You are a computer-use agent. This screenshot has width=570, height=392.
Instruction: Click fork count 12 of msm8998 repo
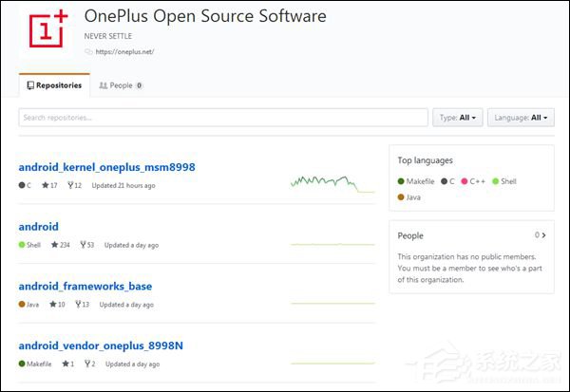pos(74,185)
